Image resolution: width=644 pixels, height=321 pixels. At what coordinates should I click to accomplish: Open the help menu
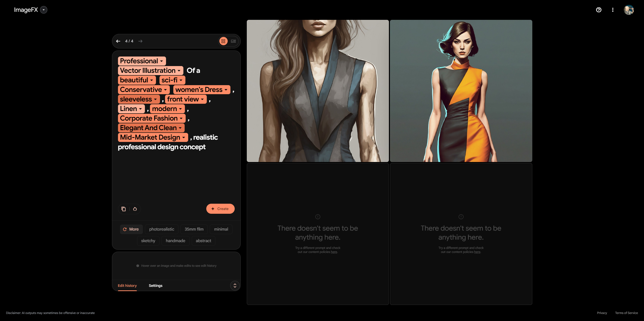click(x=598, y=10)
